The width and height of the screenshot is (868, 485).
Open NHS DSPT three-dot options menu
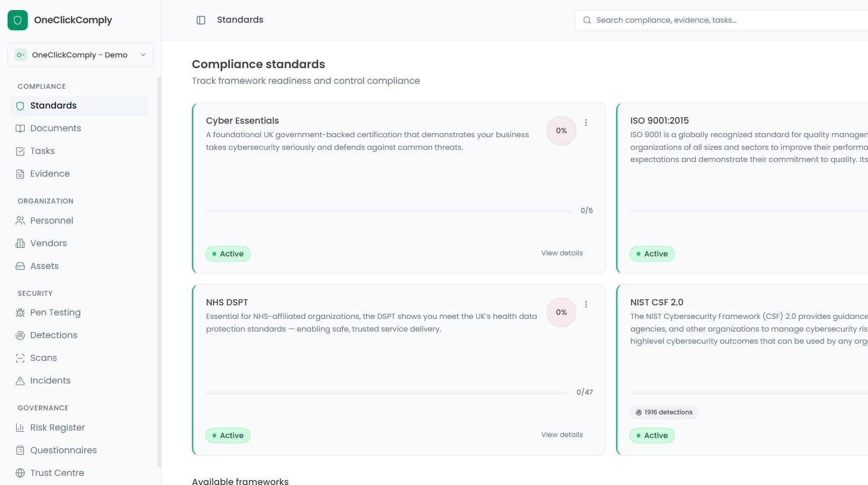(x=586, y=304)
